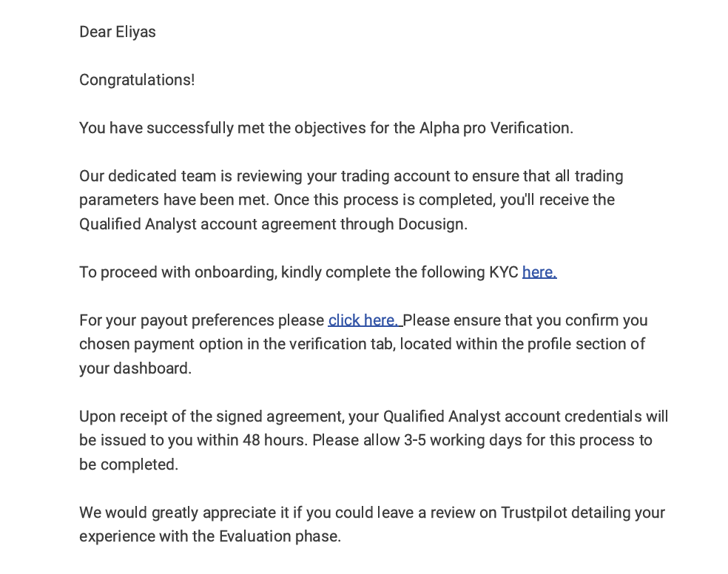Open the KYC 'here.' link
The height and width of the screenshot is (574, 728).
(x=539, y=272)
